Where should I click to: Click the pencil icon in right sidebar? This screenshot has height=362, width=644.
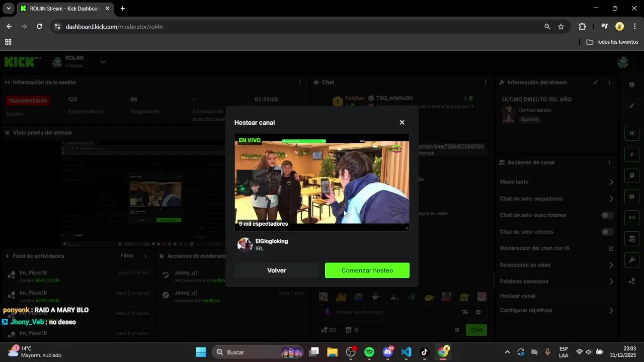click(632, 106)
